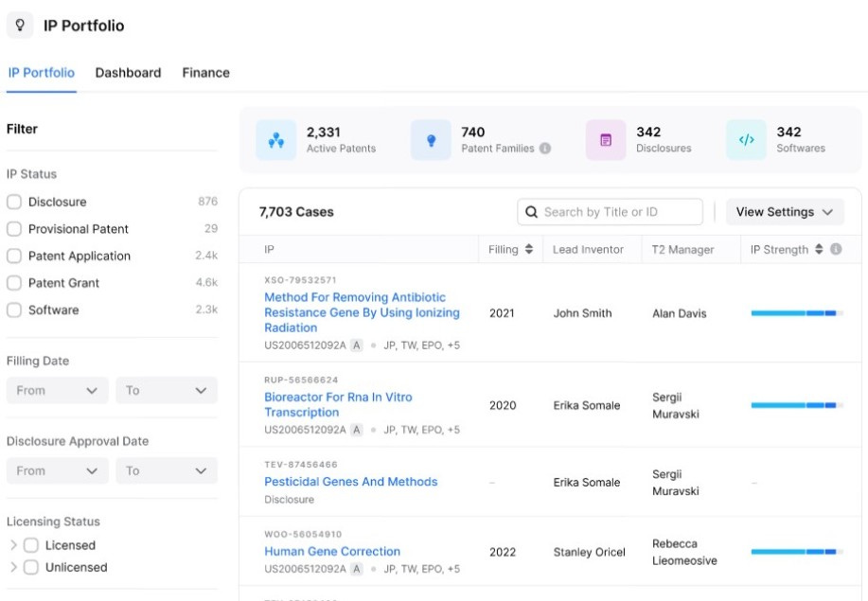
Task: Click the info icon beside Patent Families
Action: (545, 149)
